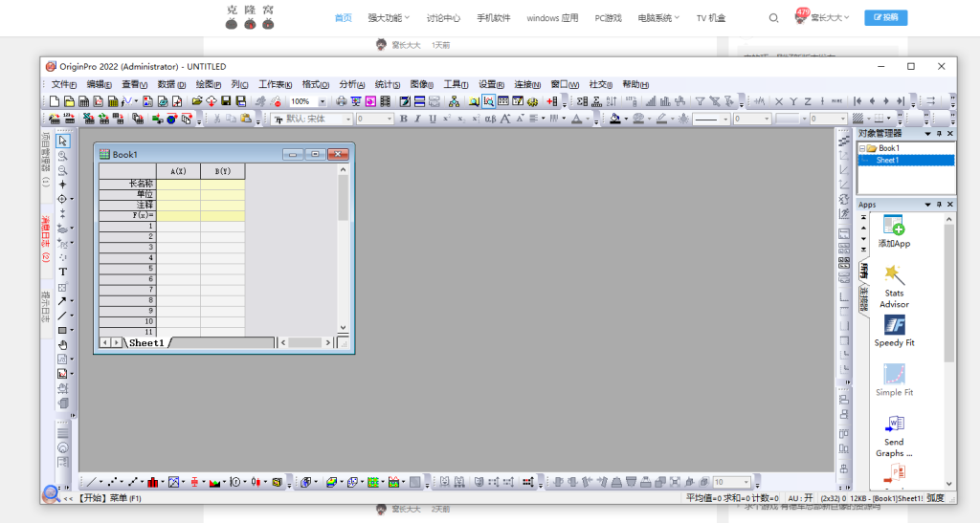The image size is (980, 523).
Task: Collapse the Book1 tree node
Action: point(862,148)
